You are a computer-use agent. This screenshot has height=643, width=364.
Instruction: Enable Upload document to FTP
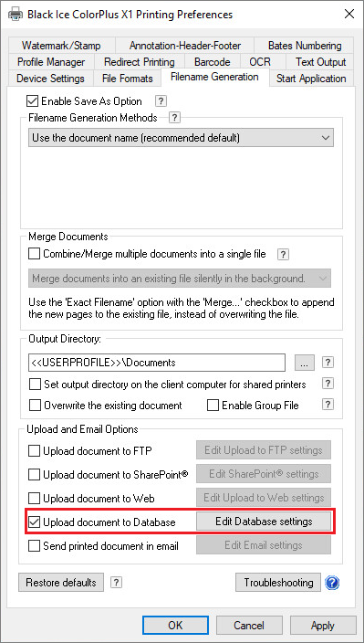[x=35, y=450]
